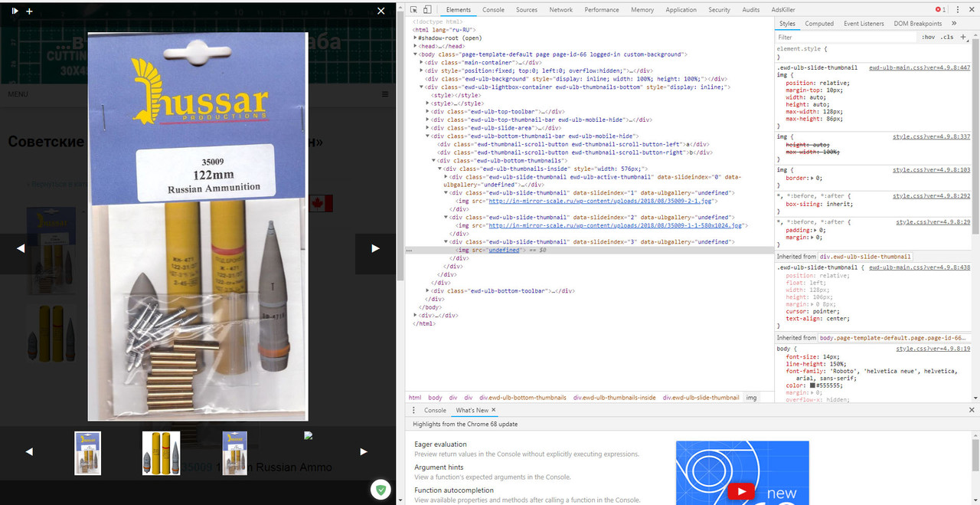Viewport: 980px width, 505px height.
Task: Select div.ewd-ulb-thumbnails-inside in breadcrumb bar
Action: pyautogui.click(x=615, y=398)
